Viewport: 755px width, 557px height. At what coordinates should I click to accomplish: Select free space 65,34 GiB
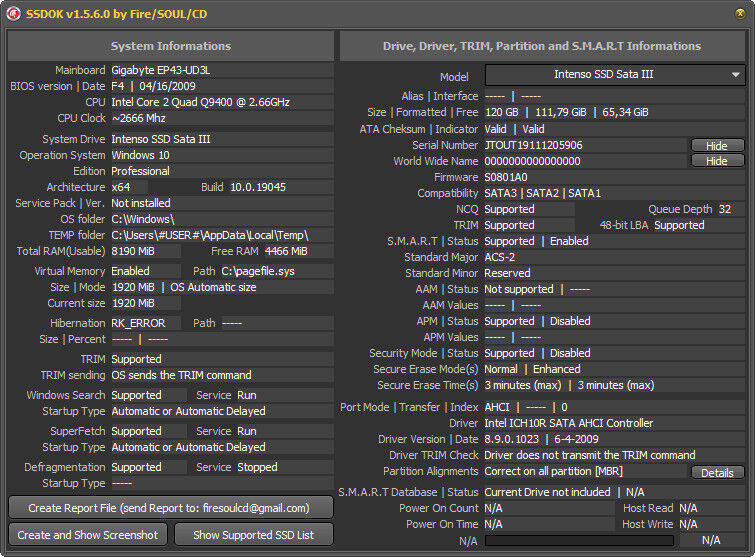tap(625, 112)
